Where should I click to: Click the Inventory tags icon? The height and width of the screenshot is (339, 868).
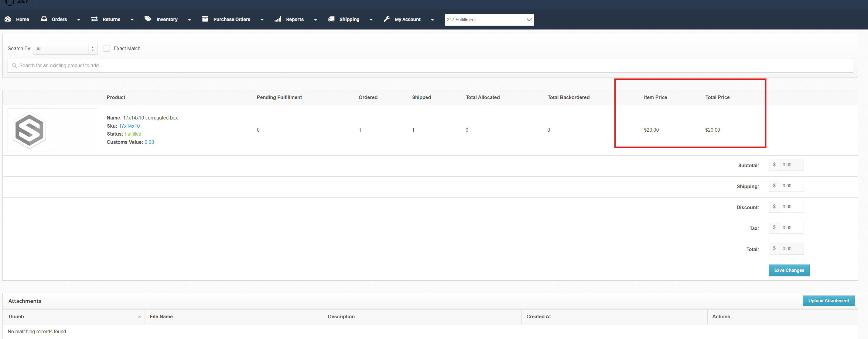point(148,19)
